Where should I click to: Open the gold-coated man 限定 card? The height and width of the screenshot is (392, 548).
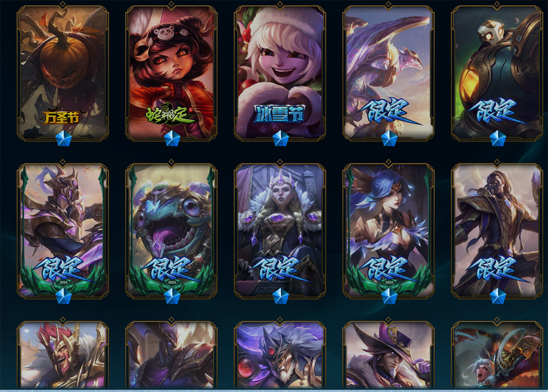click(x=497, y=231)
